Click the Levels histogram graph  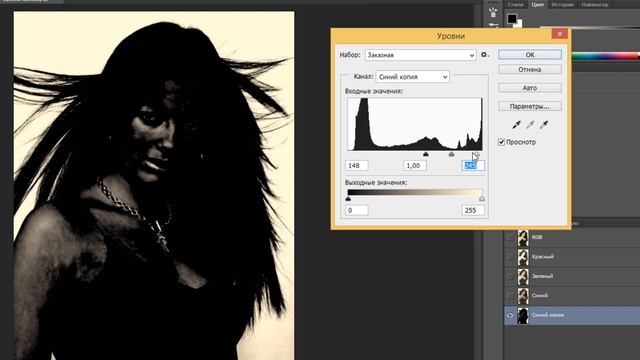pyautogui.click(x=415, y=124)
